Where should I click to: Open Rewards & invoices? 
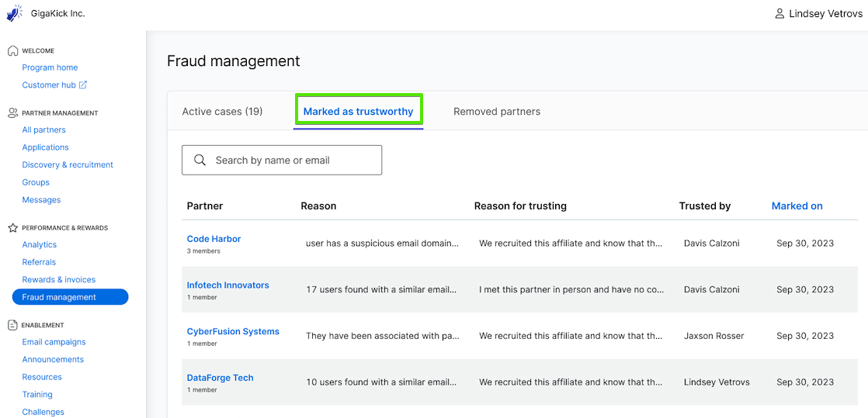click(x=59, y=280)
